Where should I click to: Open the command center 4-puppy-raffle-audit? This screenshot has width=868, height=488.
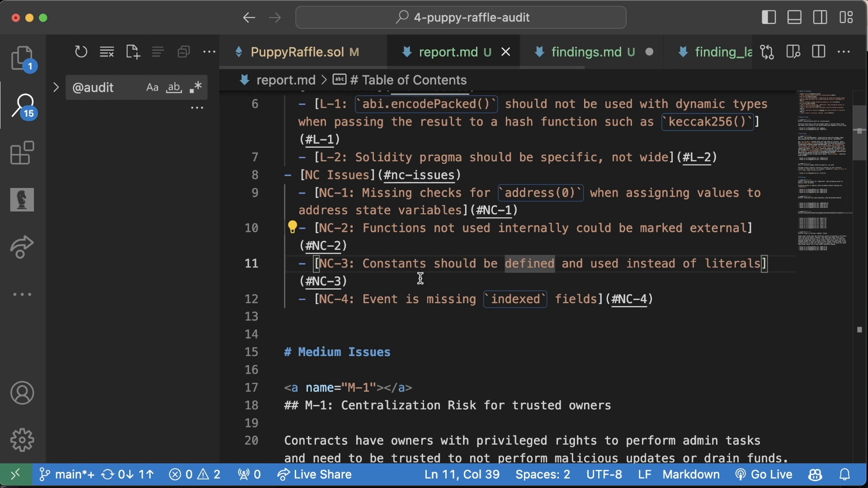[461, 18]
